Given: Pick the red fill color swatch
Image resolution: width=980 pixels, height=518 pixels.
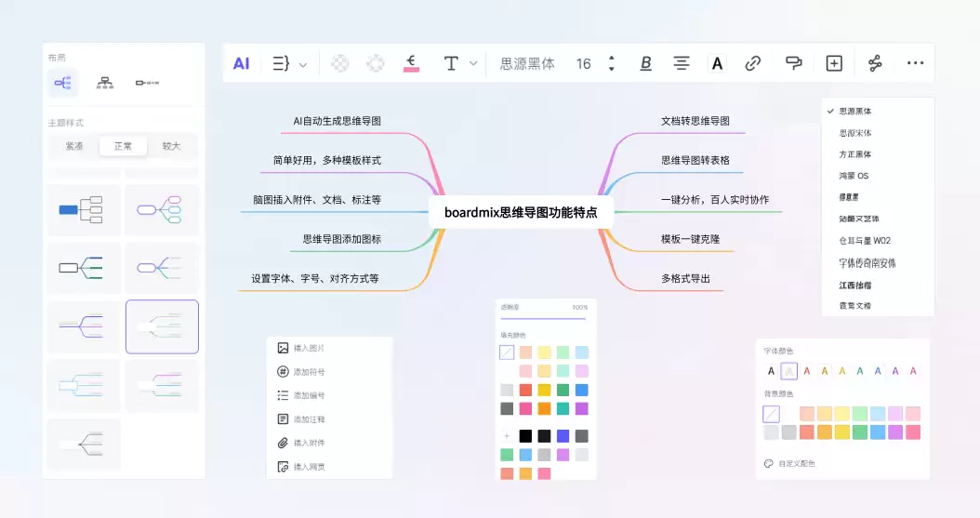Looking at the screenshot, I should click(x=525, y=390).
